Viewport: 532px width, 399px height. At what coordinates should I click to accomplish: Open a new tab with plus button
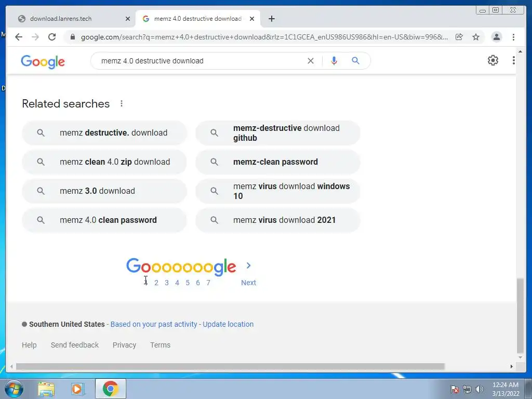[271, 19]
